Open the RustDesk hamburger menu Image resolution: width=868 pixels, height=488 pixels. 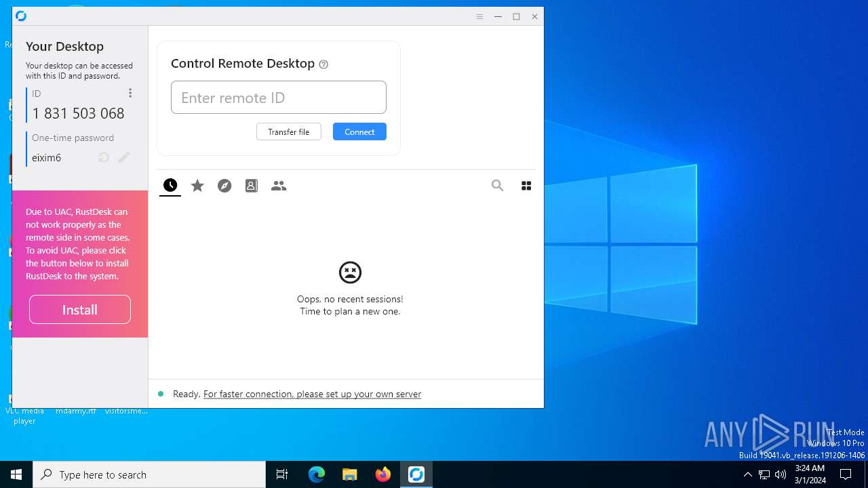pyautogui.click(x=479, y=17)
